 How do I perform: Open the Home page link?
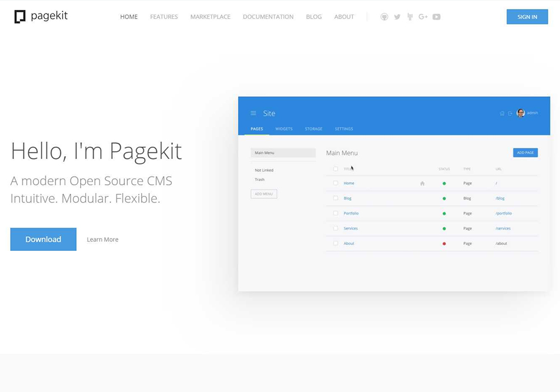tap(349, 183)
